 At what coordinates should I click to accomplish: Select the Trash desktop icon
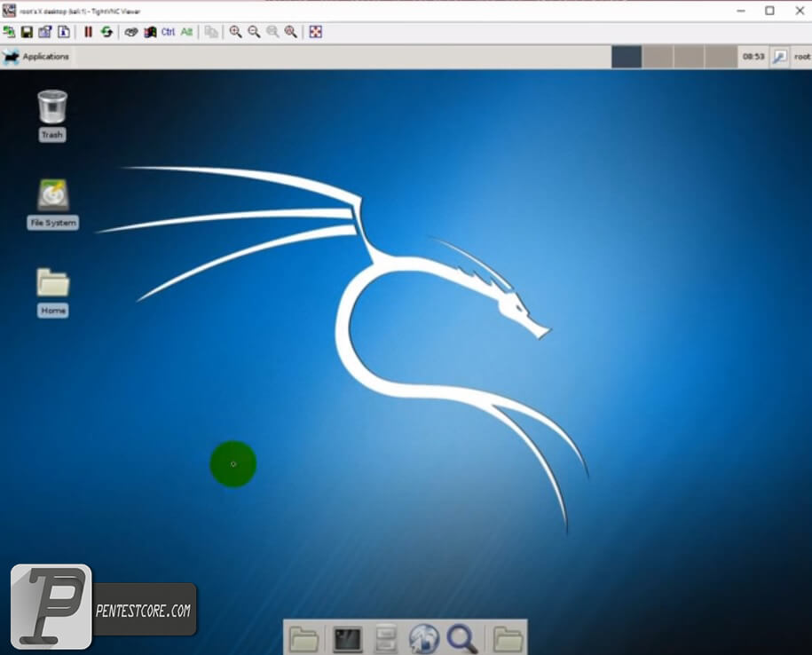(x=52, y=115)
